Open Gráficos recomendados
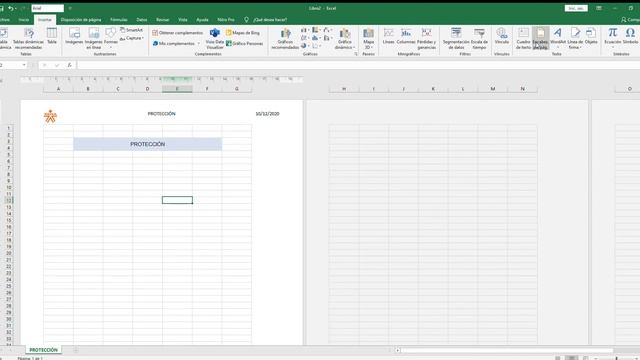 click(285, 38)
